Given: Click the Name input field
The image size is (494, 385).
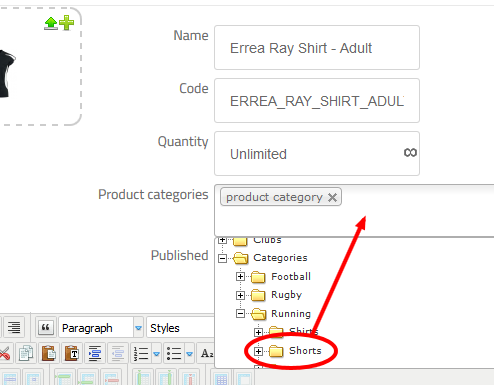Looking at the screenshot, I should [317, 48].
